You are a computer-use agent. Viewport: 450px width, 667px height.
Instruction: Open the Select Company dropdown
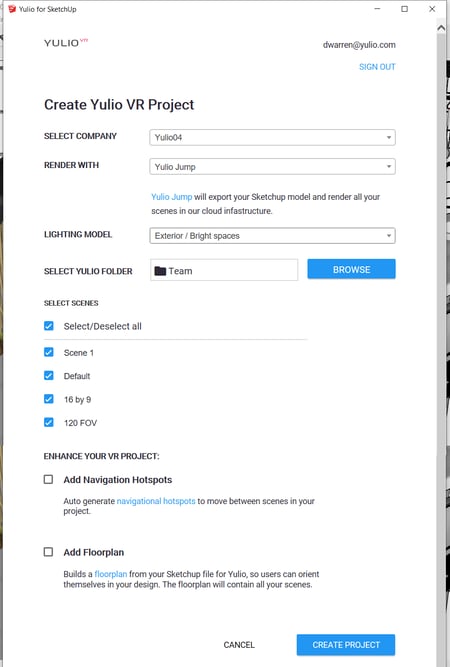(272, 137)
